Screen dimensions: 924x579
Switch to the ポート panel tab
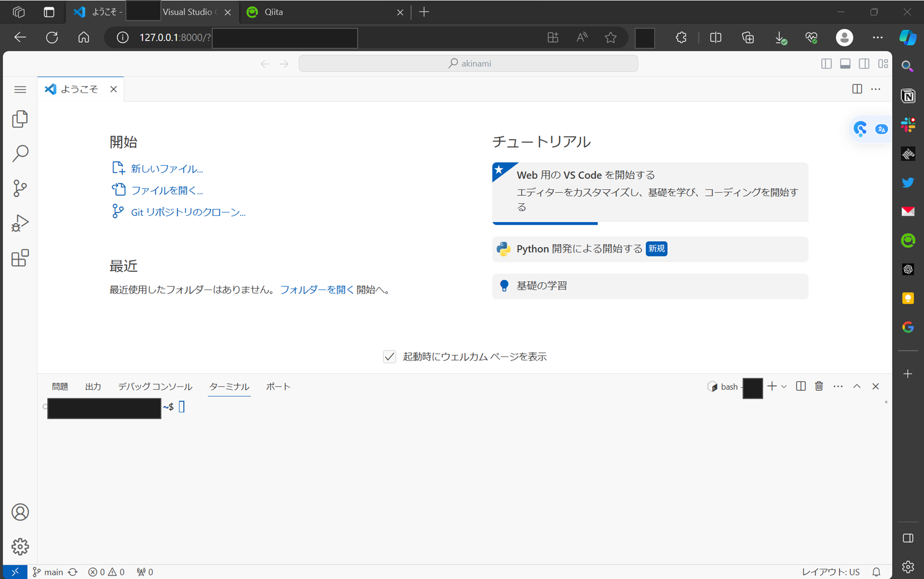click(278, 387)
